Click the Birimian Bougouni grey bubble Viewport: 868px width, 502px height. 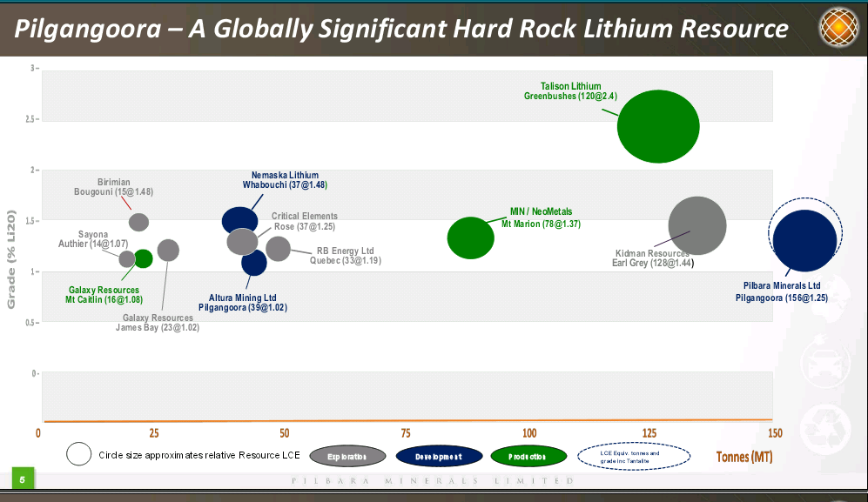139,223
